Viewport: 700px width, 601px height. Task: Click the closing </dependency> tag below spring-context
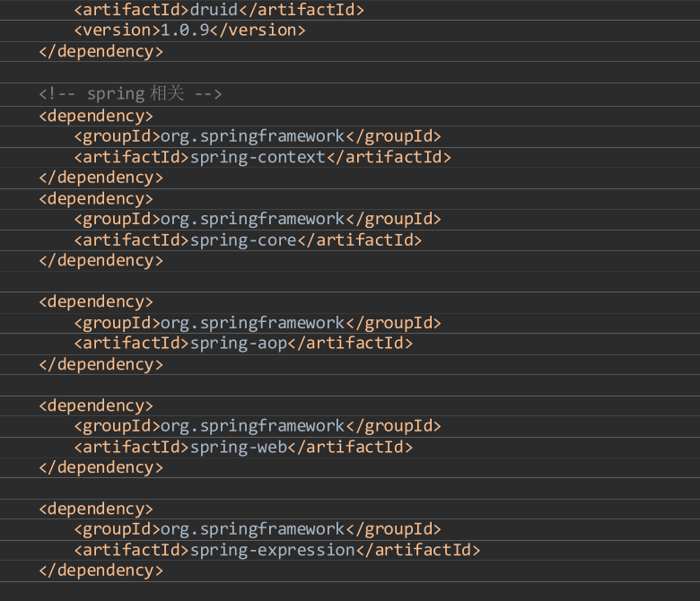tap(101, 178)
